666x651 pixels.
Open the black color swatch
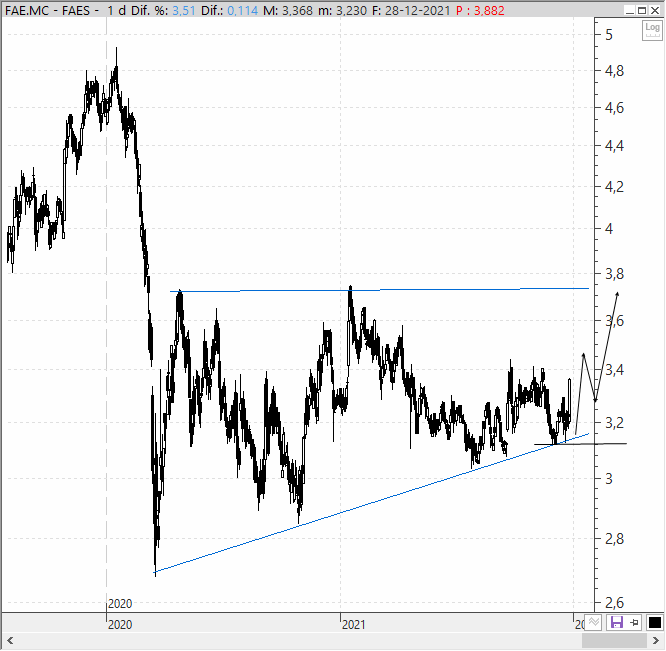(655, 623)
